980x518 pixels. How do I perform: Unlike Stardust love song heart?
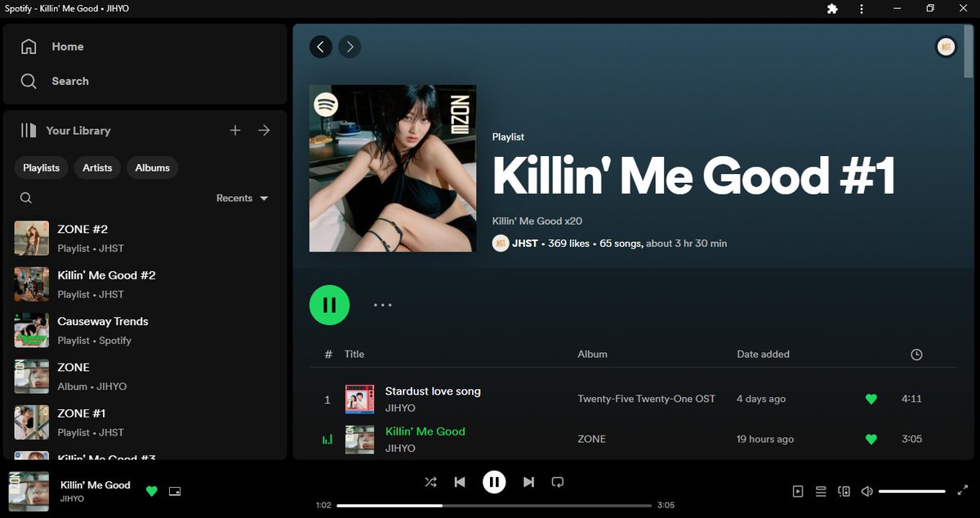[x=871, y=399]
